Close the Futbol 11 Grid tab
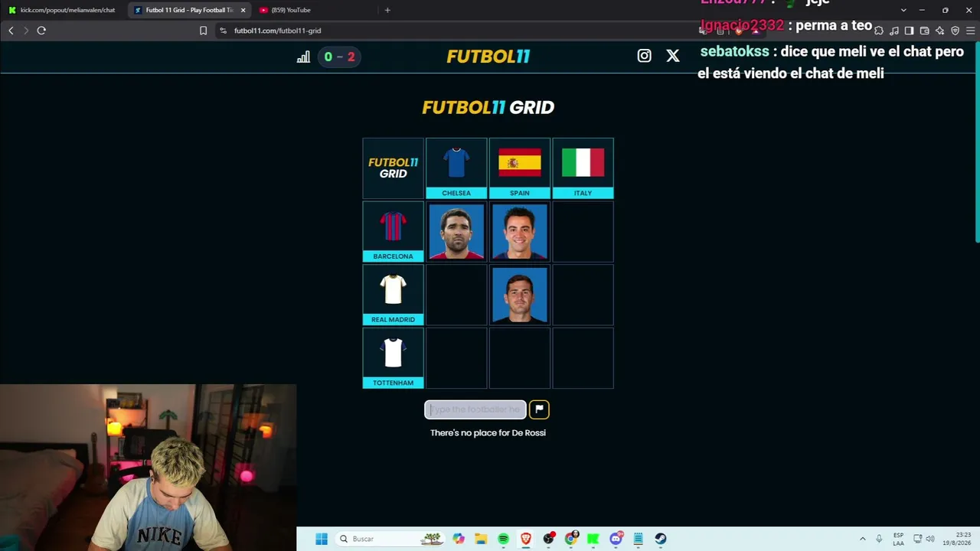Viewport: 980px width, 551px height. pyautogui.click(x=243, y=10)
